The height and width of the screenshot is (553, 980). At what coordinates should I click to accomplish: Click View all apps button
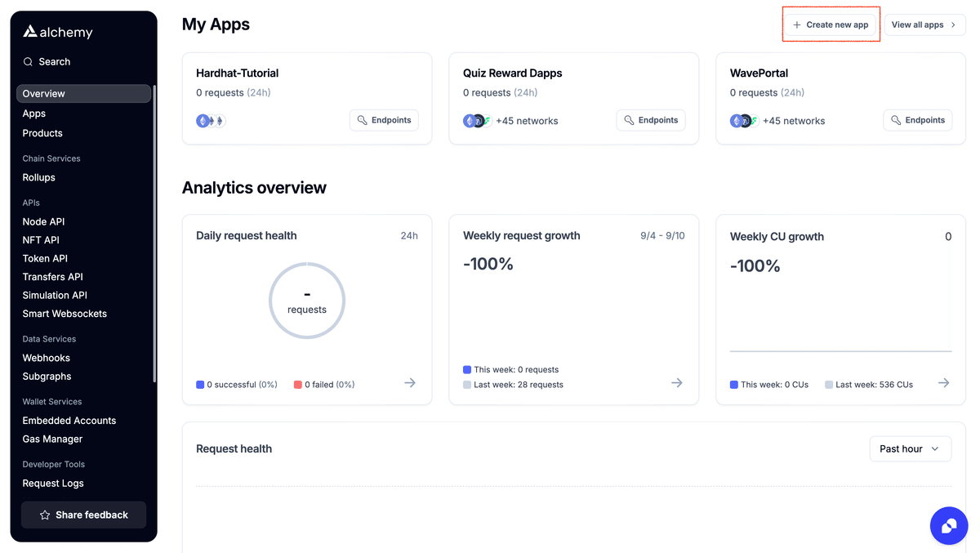click(924, 25)
